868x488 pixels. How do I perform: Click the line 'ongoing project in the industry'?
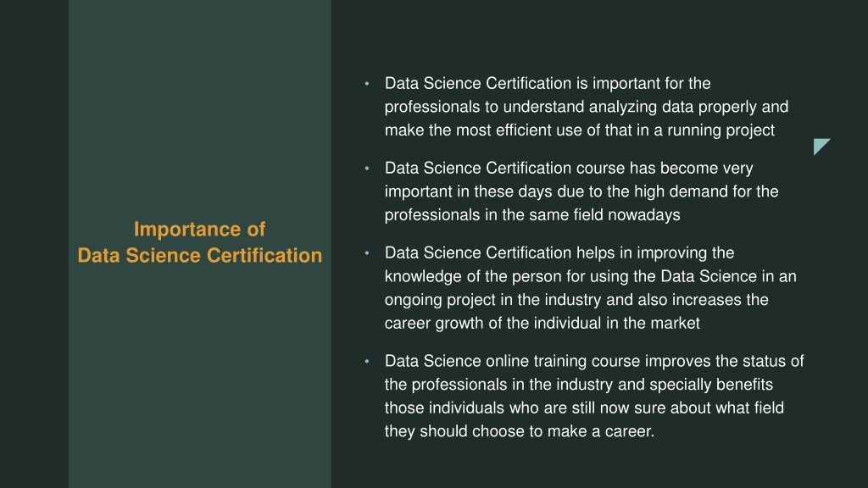pos(576,299)
